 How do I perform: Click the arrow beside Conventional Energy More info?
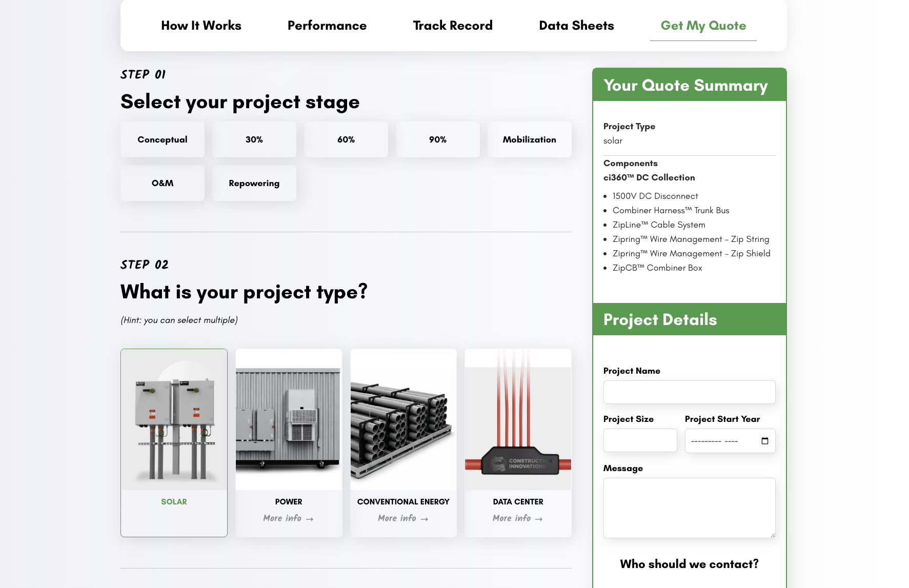(425, 519)
